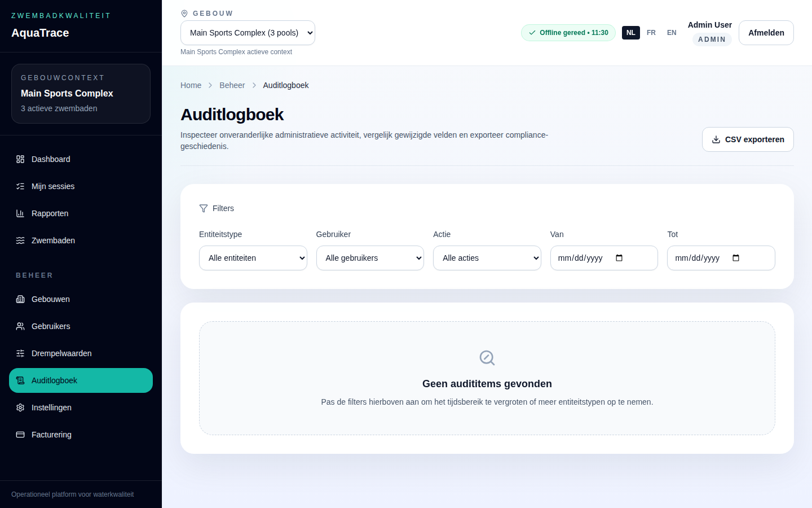
Task: Click the ADMIN role badge
Action: (712, 40)
